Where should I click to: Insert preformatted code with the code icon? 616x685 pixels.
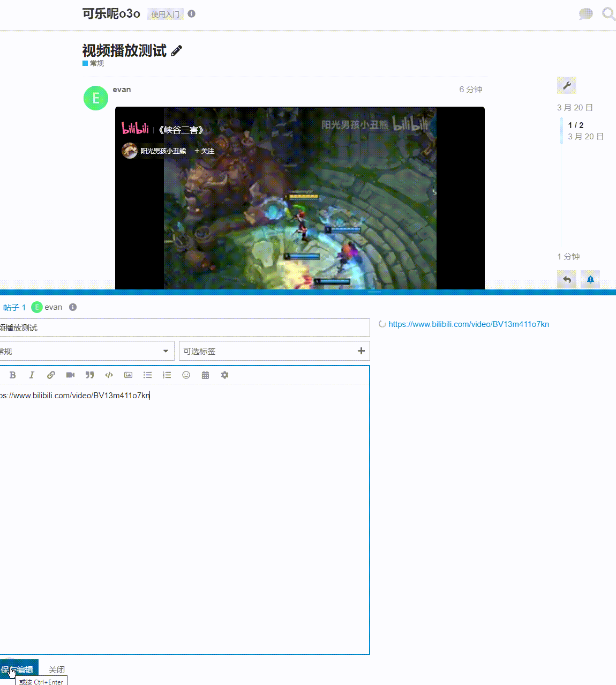click(109, 375)
